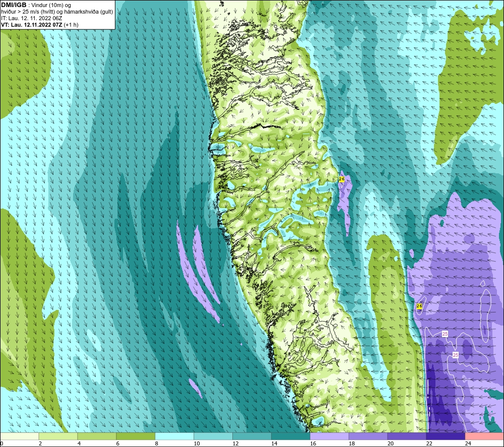Click the 10–12 m/s turquoise legend swatch
Viewport: 504px width, 447px height.
click(x=213, y=436)
